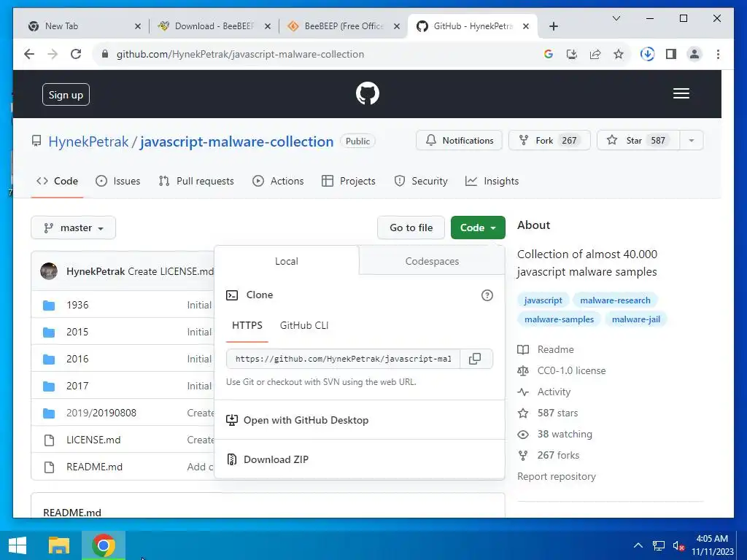Click the Google icon in the address bar
This screenshot has height=560, width=747.
[549, 54]
